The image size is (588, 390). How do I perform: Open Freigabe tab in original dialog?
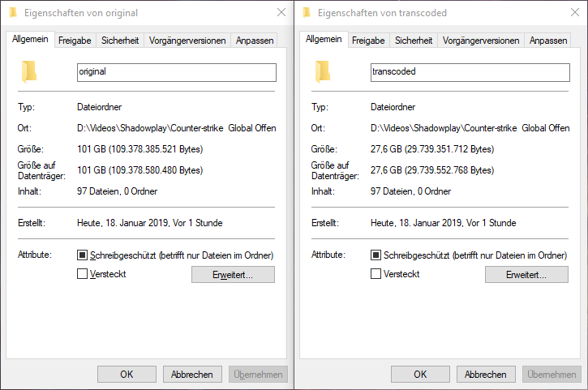pos(75,41)
